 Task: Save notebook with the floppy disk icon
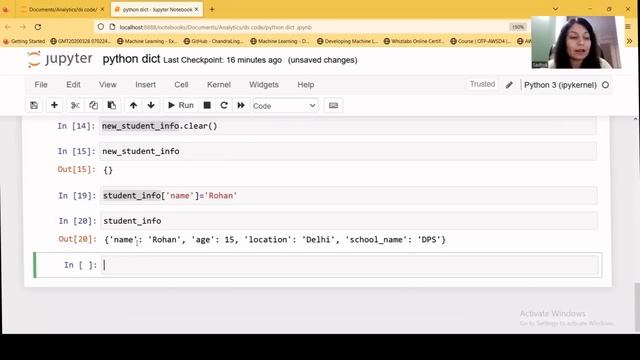(x=34, y=105)
